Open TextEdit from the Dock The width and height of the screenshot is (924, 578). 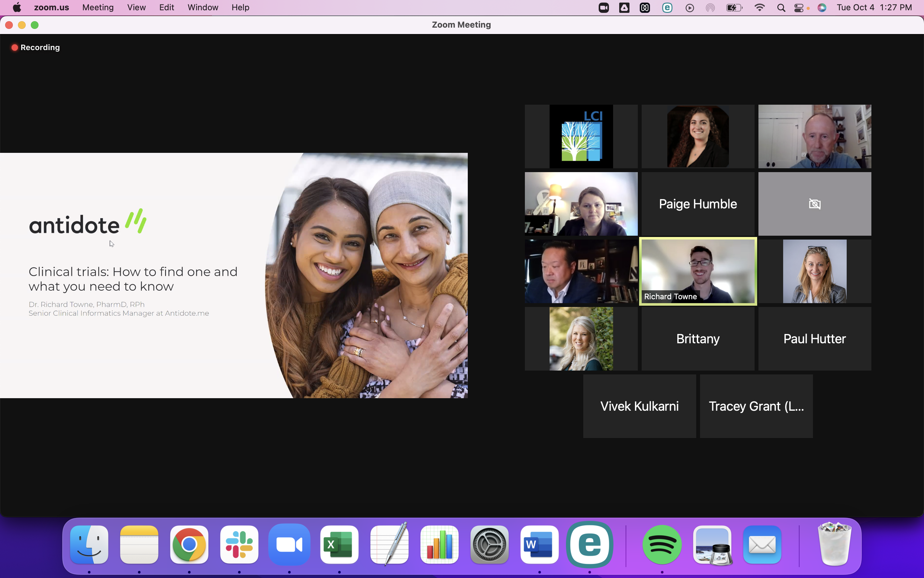pos(389,544)
